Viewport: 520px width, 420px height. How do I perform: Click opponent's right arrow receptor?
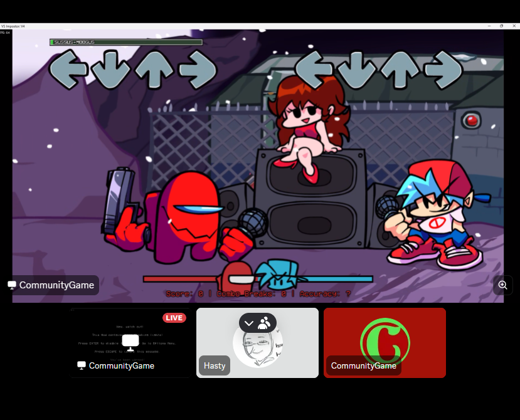coord(198,69)
